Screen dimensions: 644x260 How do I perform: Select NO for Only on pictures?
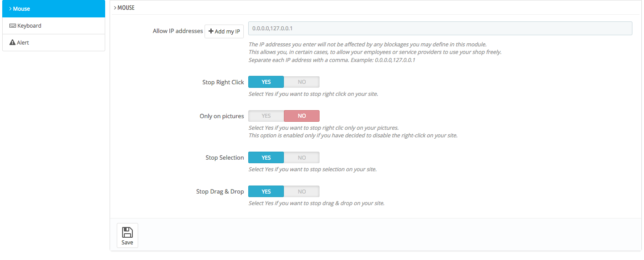click(x=302, y=116)
